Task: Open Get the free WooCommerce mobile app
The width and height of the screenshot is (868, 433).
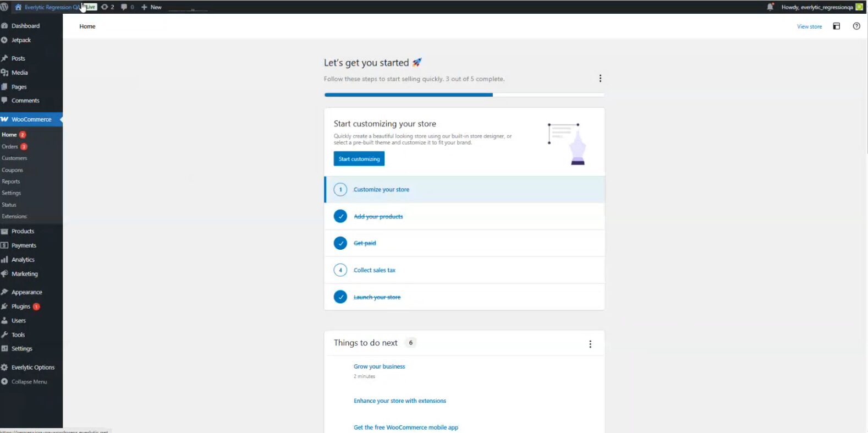Action: click(406, 427)
